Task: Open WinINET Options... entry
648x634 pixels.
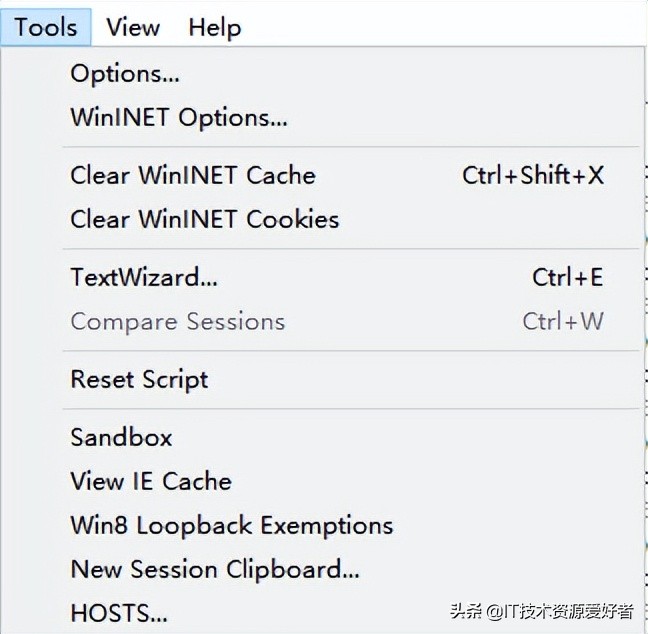Action: point(178,118)
